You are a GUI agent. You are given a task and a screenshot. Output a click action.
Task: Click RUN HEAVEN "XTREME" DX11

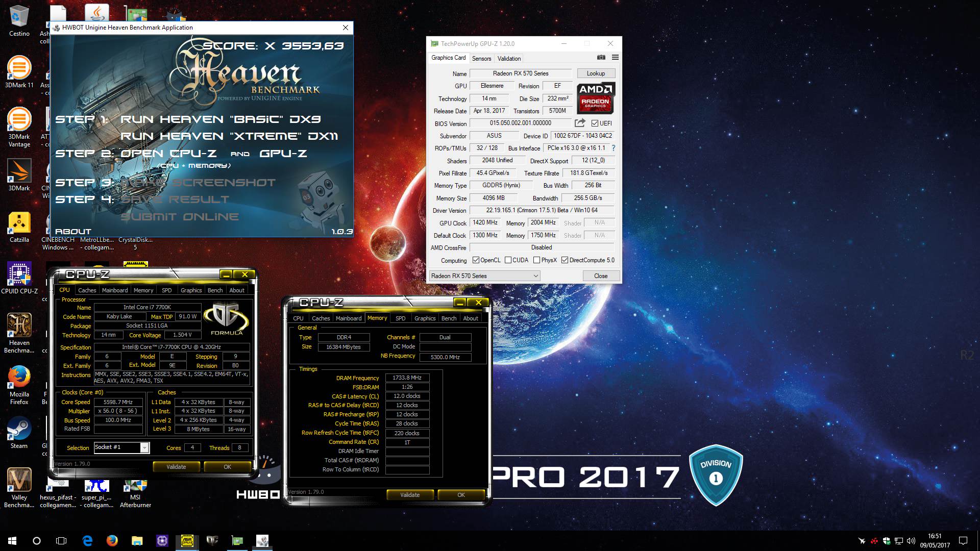tap(229, 136)
